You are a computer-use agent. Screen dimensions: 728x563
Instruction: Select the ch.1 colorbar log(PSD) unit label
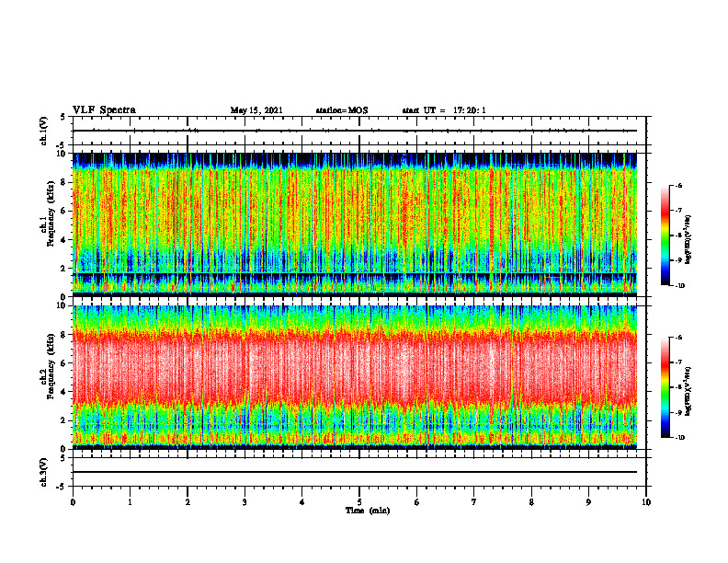(688, 240)
